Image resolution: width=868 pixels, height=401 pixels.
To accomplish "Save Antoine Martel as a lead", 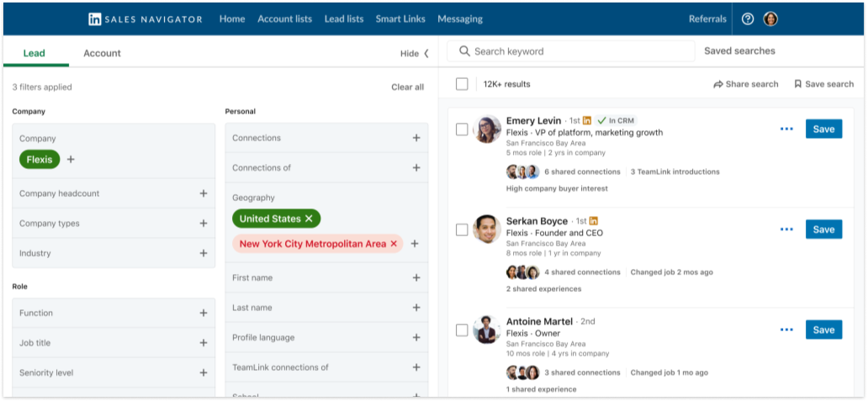I will [823, 330].
